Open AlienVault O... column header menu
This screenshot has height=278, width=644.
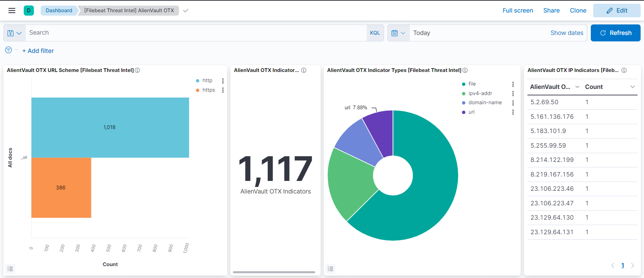[x=577, y=87]
